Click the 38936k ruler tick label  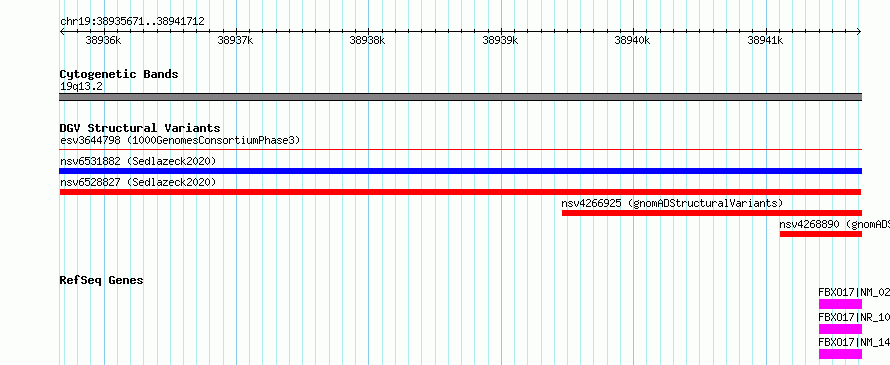coord(103,40)
